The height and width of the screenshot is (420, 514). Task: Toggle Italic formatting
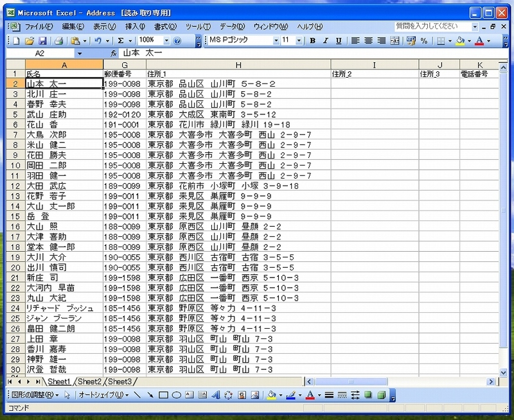pos(326,40)
